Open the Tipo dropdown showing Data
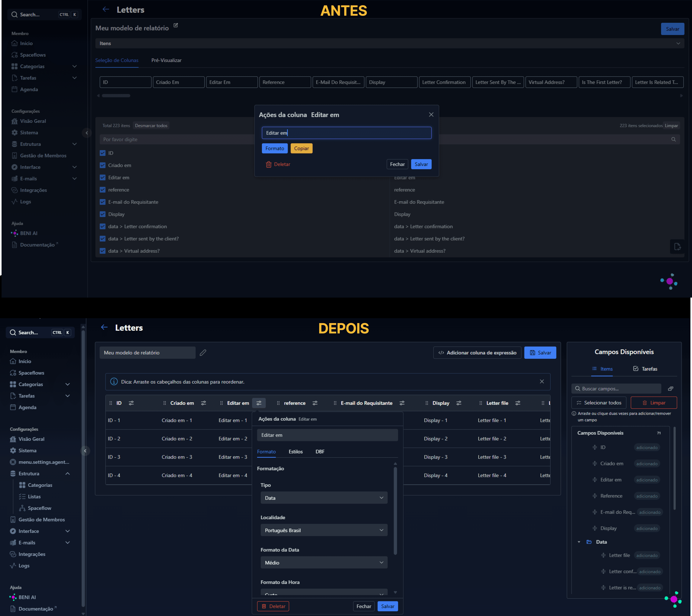This screenshot has height=616, width=692. point(324,497)
